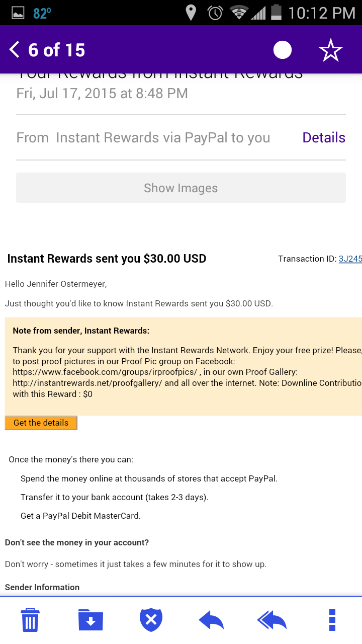Open the Transaction ID 3J245 link
Screen dimensions: 362x644
click(350, 259)
